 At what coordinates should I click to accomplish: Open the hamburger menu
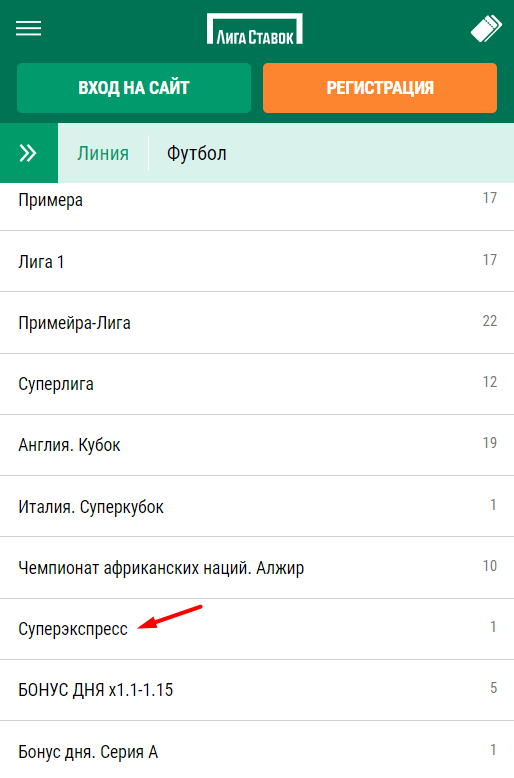tap(28, 28)
